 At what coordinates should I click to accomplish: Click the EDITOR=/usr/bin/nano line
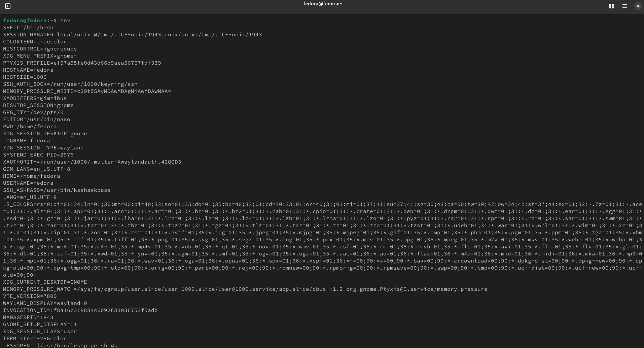37,119
